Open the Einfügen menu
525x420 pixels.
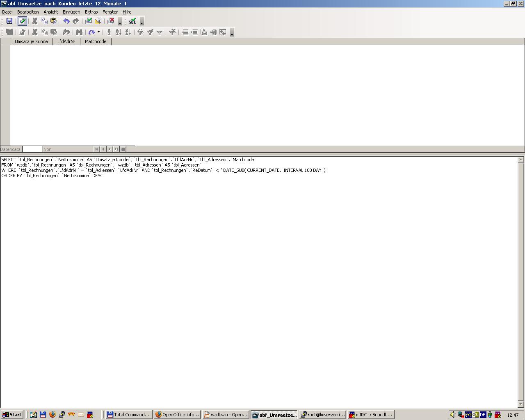[x=71, y=12]
